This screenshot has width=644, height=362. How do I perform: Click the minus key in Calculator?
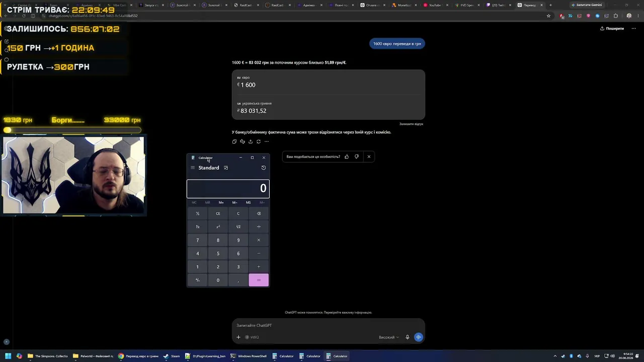(259, 253)
